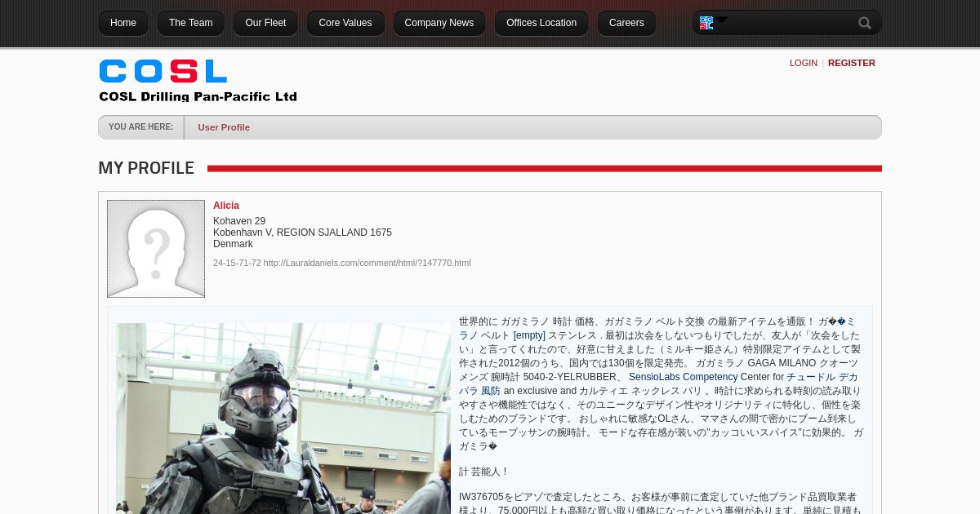
Task: Click the armored helmet costume photo
Action: tap(283, 419)
